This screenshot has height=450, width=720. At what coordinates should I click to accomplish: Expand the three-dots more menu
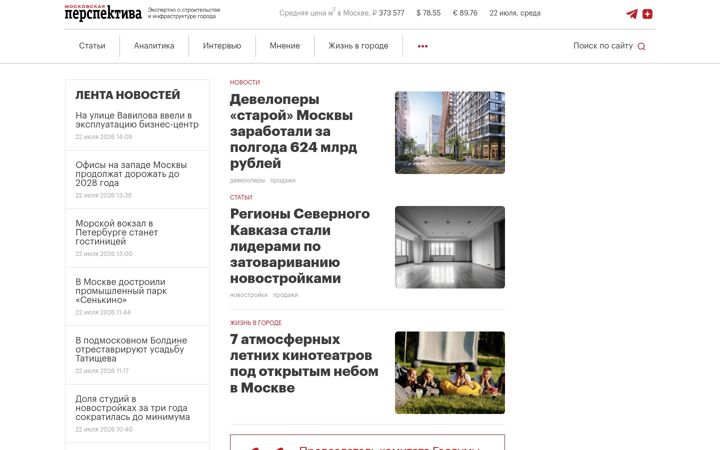pyautogui.click(x=422, y=46)
